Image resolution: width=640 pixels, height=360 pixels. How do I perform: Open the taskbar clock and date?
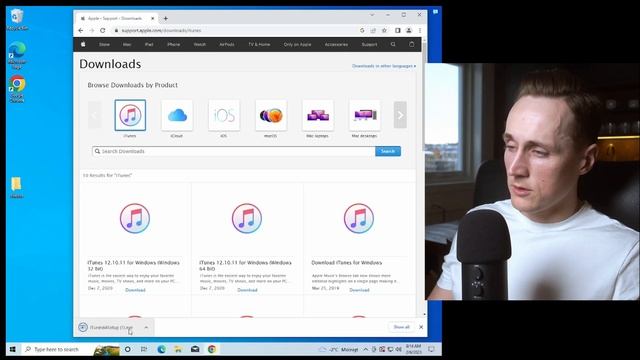tap(413, 349)
